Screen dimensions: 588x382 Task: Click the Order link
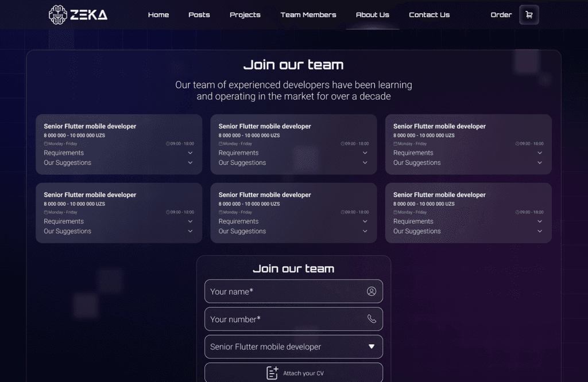501,15
